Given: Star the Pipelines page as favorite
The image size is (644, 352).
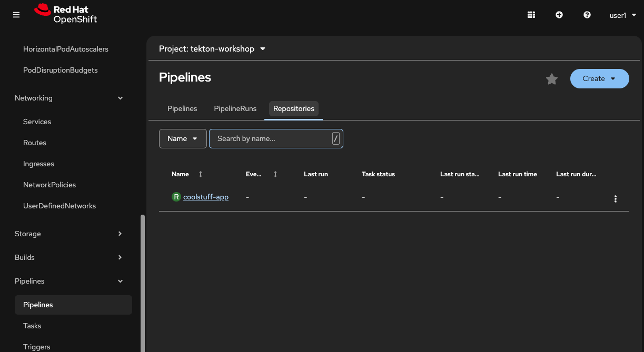Looking at the screenshot, I should point(552,79).
